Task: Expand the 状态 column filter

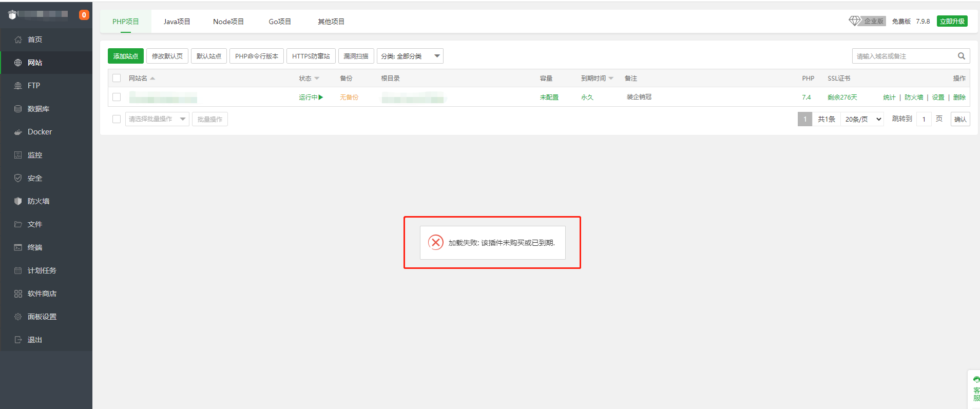Action: click(317, 79)
